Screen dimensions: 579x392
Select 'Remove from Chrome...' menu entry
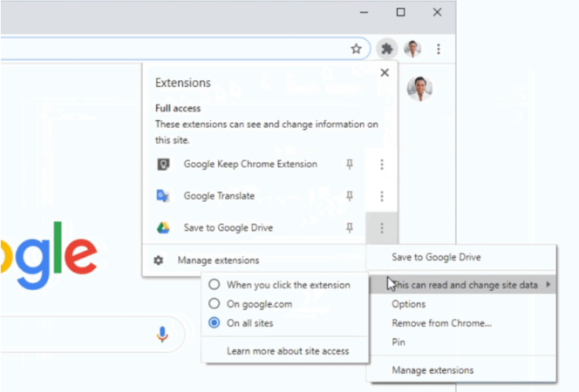coord(441,323)
